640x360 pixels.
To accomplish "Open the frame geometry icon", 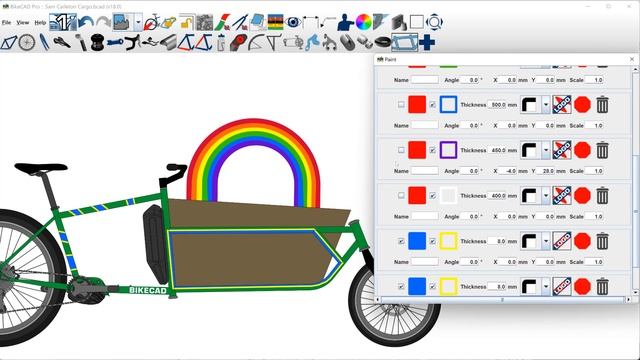I will [x=9, y=42].
